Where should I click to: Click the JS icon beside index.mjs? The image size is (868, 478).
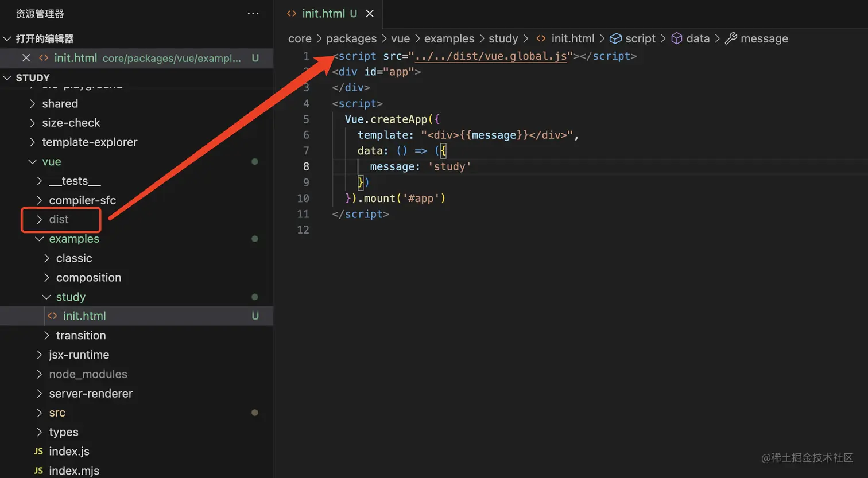(38, 471)
